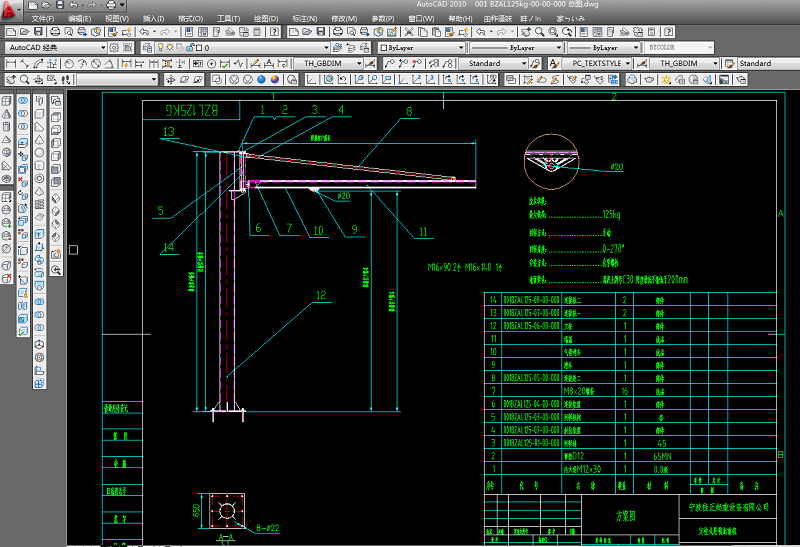Select the Angular dimension tool
This screenshot has height=547, width=800.
point(109,63)
